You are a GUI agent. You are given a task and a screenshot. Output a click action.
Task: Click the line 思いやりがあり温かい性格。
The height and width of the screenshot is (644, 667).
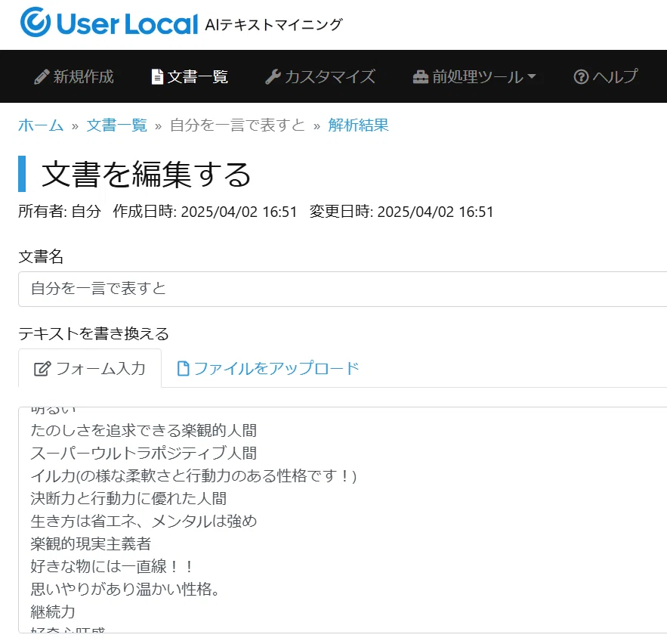pos(125,590)
